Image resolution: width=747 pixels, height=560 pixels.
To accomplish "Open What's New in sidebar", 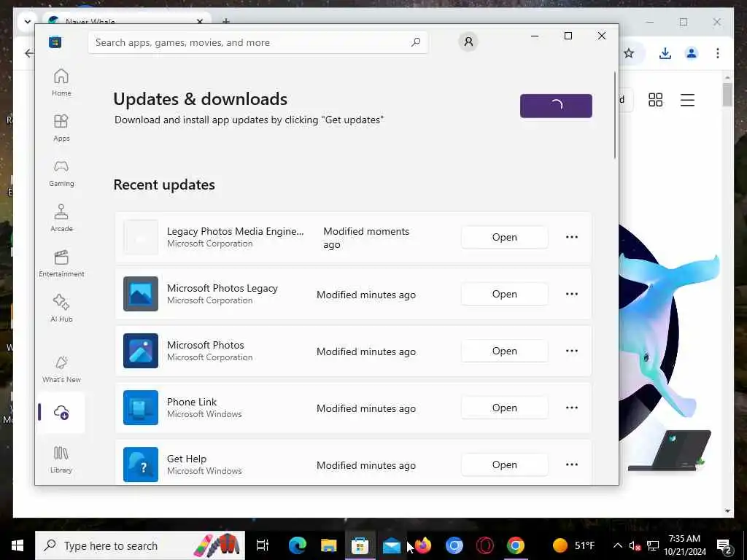I will (61, 369).
